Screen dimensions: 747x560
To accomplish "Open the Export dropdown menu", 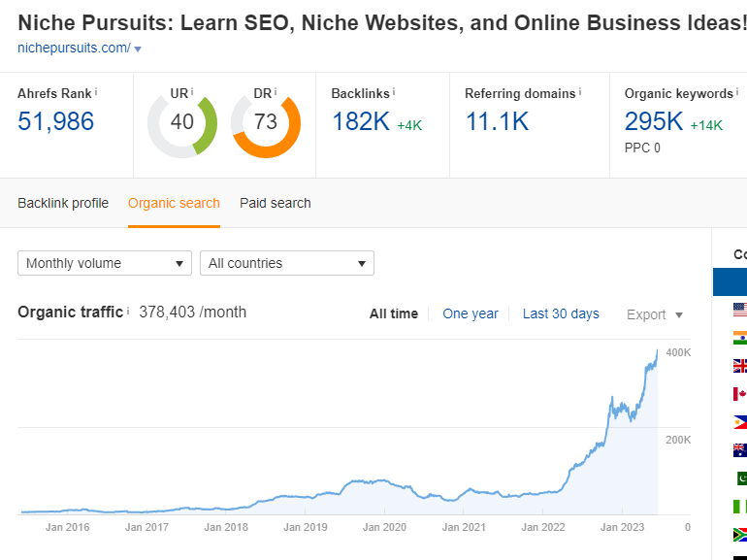I will coord(655,314).
